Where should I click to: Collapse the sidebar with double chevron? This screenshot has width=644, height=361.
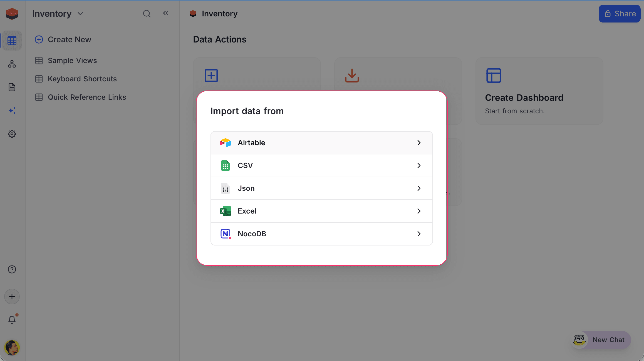coord(166,13)
